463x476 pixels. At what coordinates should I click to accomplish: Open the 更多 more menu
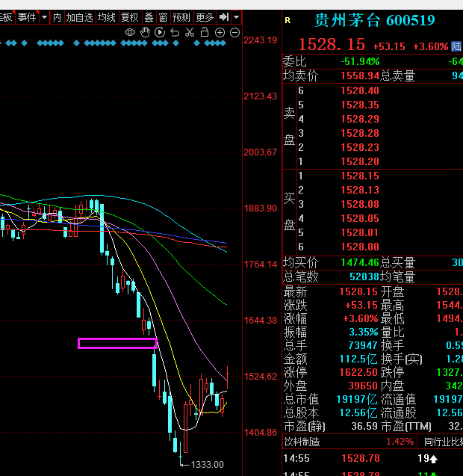205,17
